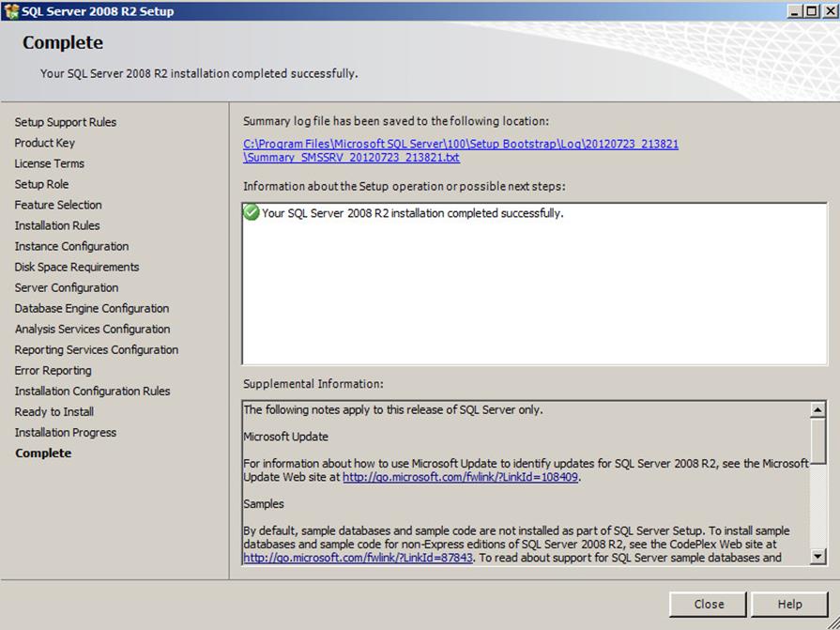Click the Complete step in sidebar
The image size is (840, 630).
click(43, 453)
